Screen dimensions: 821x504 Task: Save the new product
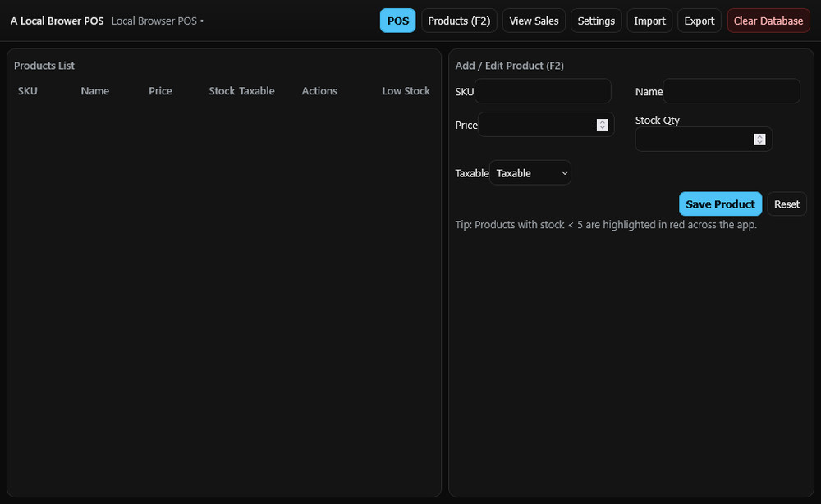[x=720, y=204]
